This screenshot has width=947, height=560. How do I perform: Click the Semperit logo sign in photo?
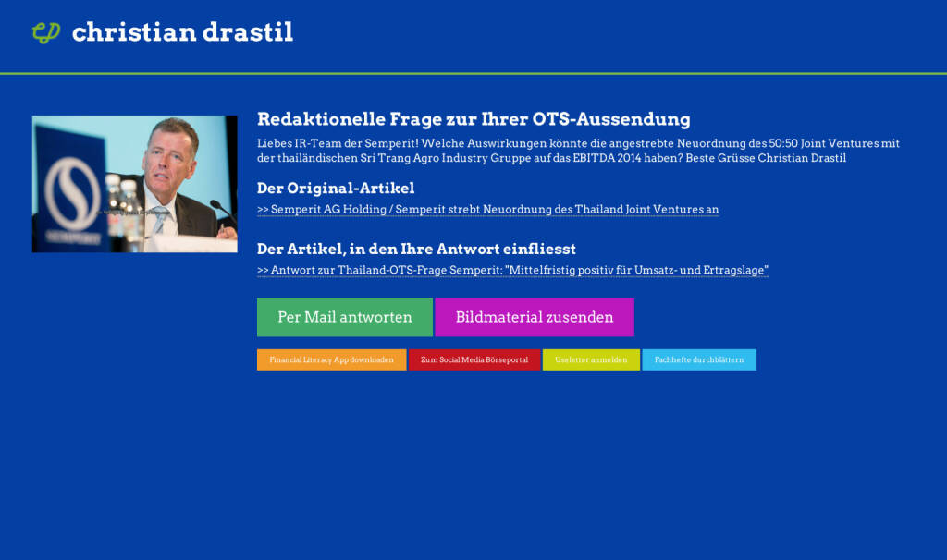coord(72,192)
